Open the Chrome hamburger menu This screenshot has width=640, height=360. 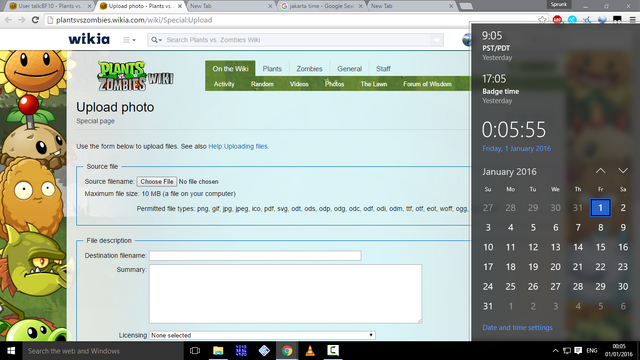(x=632, y=20)
